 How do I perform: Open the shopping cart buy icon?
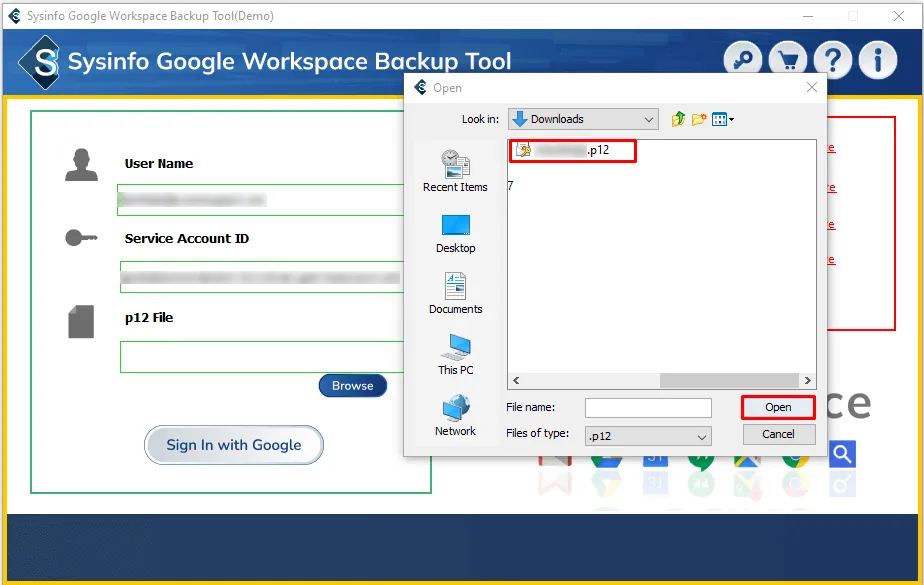coord(788,60)
